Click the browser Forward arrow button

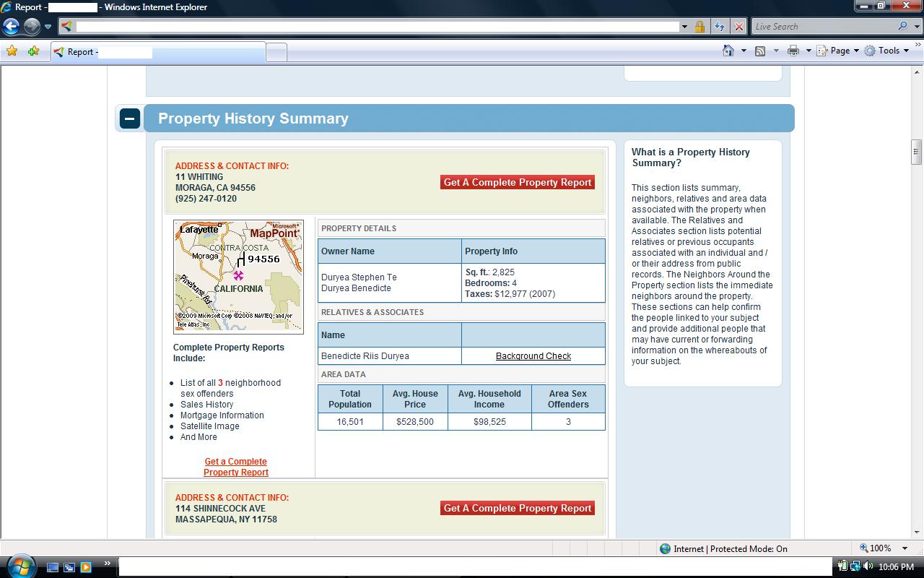coord(32,27)
